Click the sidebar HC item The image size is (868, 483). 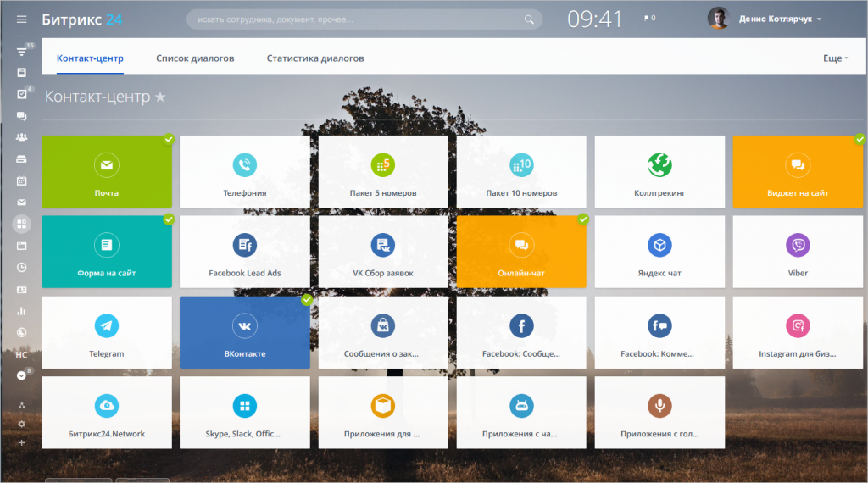[21, 355]
